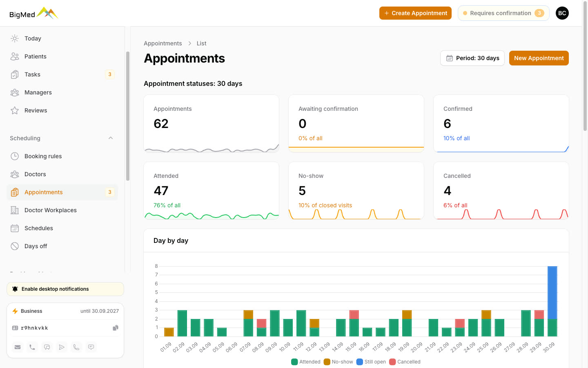Image resolution: width=588 pixels, height=368 pixels.
Task: Select the Patients menu item
Action: (x=62, y=56)
